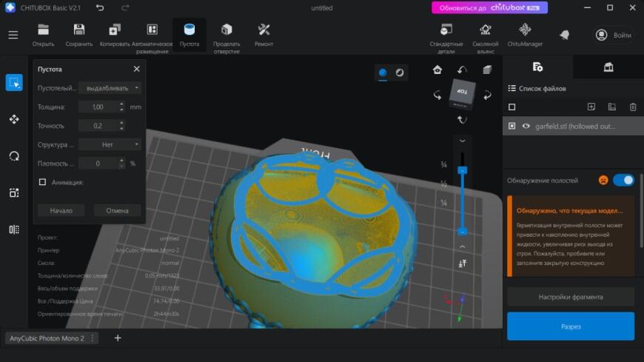Open Стандартные детали library

click(446, 38)
